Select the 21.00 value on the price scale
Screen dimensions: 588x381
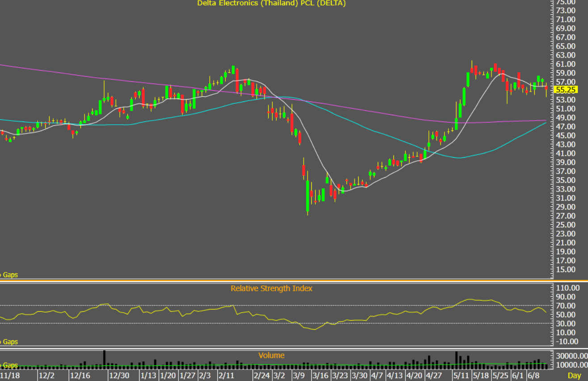566,243
